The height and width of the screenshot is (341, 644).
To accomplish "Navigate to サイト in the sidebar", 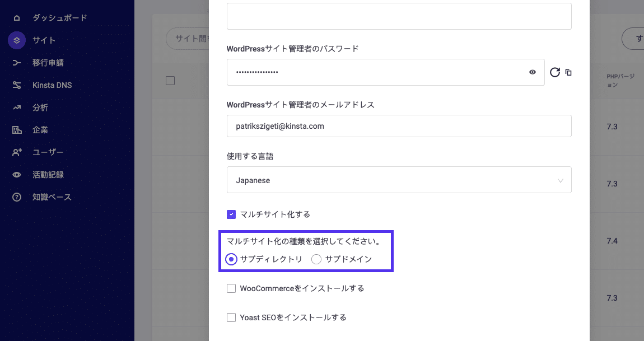I will click(x=16, y=40).
